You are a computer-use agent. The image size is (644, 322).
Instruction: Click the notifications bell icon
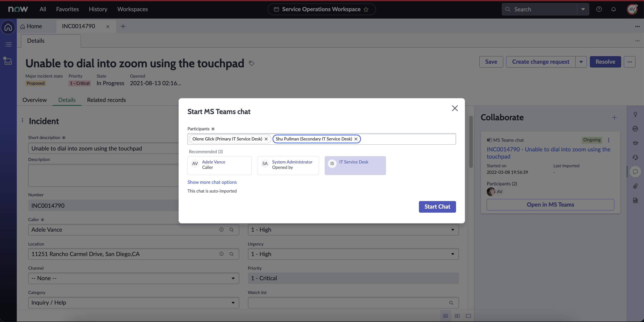pos(613,9)
